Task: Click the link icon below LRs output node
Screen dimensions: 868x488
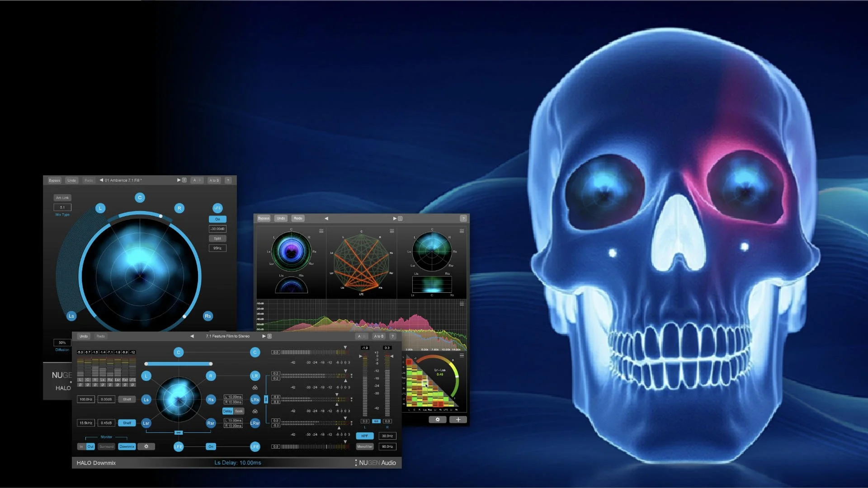Action: click(255, 411)
